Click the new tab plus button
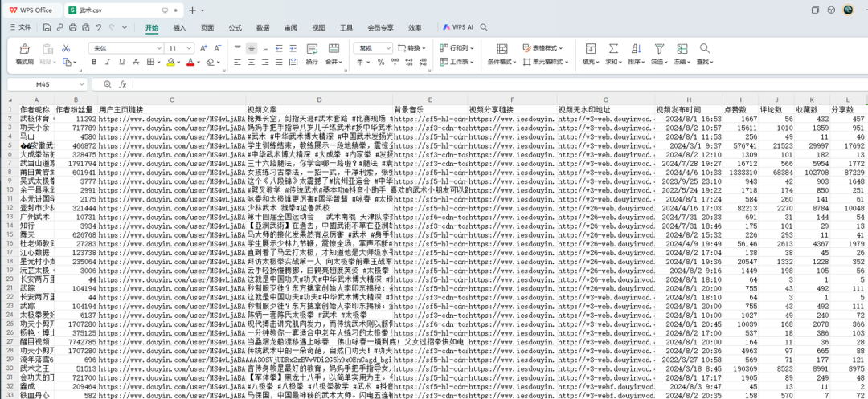Image resolution: width=868 pixels, height=399 pixels. (x=192, y=10)
